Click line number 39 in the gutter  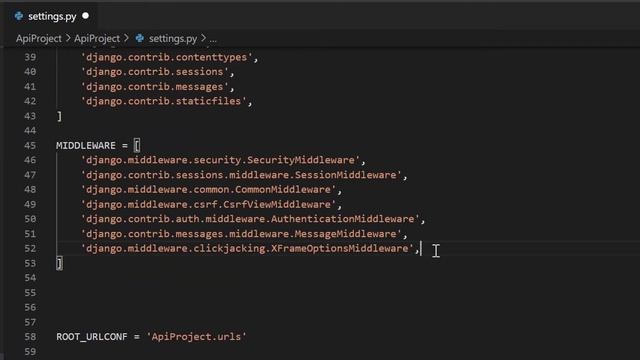coord(30,57)
